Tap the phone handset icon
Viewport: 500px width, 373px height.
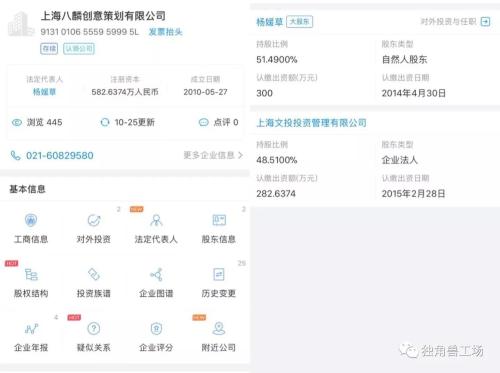(x=16, y=155)
